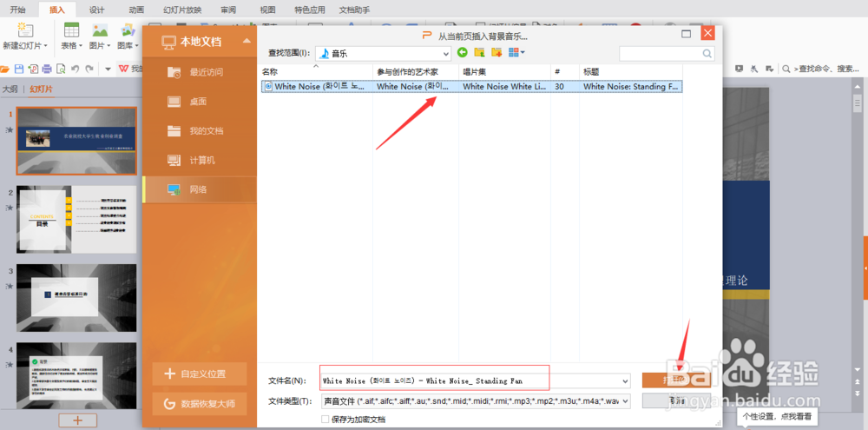
Task: Click Custom Location (自定义位置) button
Action: pyautogui.click(x=200, y=374)
